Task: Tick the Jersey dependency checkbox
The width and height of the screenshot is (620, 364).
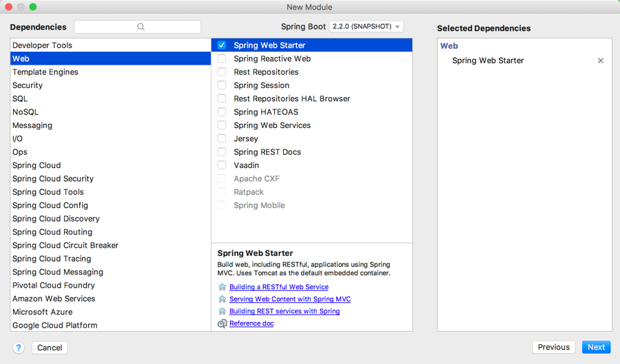Action: (x=222, y=138)
